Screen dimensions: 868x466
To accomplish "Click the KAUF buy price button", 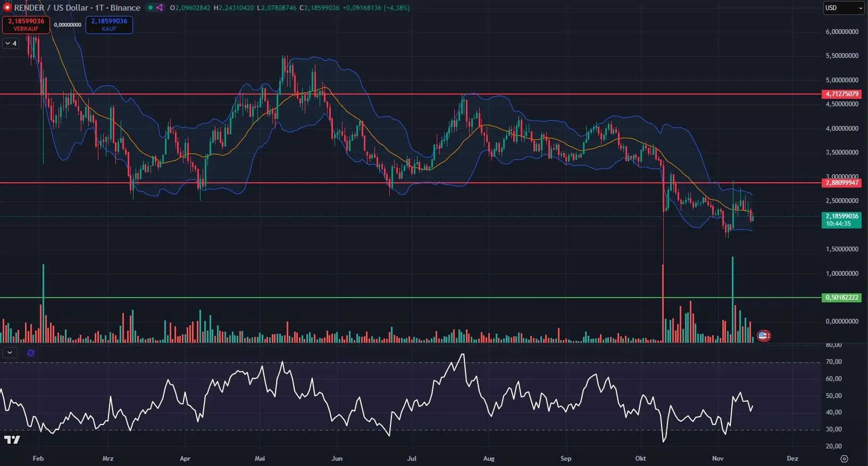I will coord(109,24).
